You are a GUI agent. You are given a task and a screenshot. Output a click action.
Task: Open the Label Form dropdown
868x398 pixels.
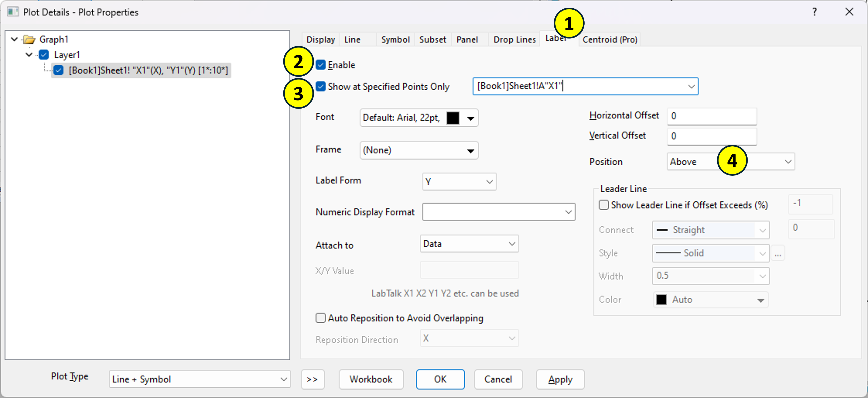pos(459,182)
